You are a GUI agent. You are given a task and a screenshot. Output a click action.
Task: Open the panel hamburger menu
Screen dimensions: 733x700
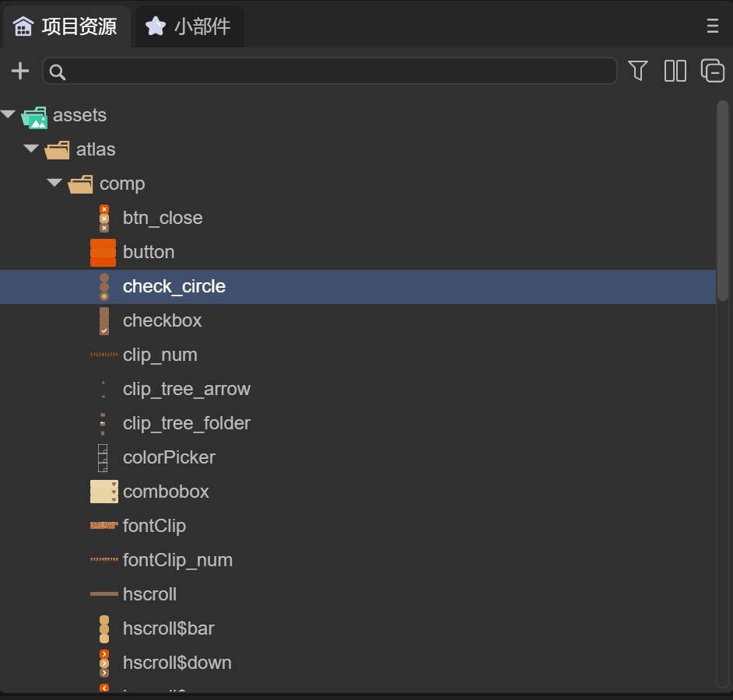click(x=712, y=26)
